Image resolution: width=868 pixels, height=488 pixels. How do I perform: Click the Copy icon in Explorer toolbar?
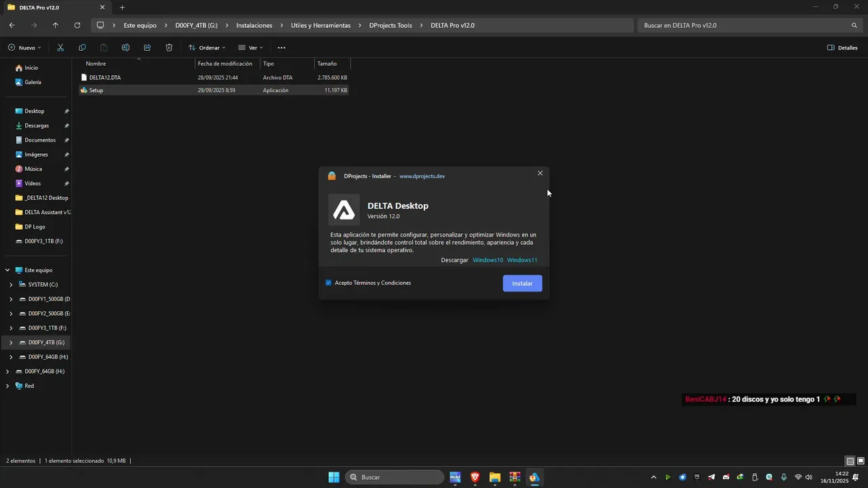coord(82,47)
